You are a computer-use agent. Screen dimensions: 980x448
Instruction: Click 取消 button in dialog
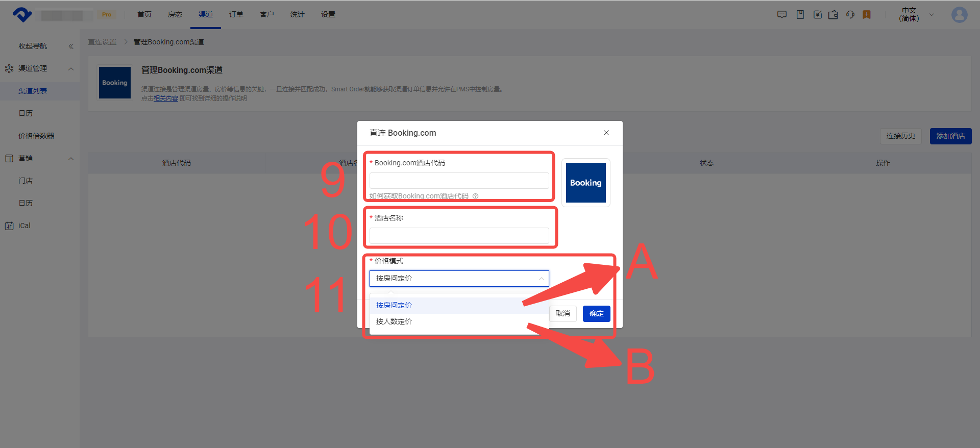coord(563,314)
